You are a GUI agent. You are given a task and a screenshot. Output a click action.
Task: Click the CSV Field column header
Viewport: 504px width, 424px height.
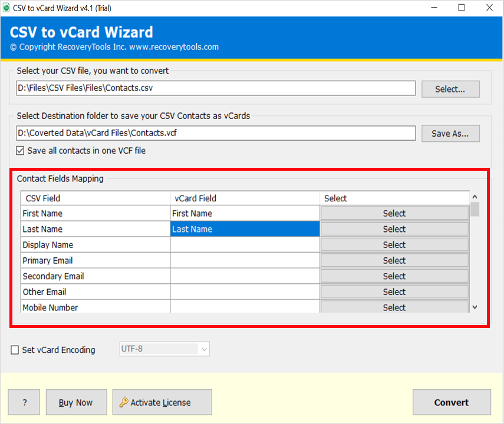point(95,198)
